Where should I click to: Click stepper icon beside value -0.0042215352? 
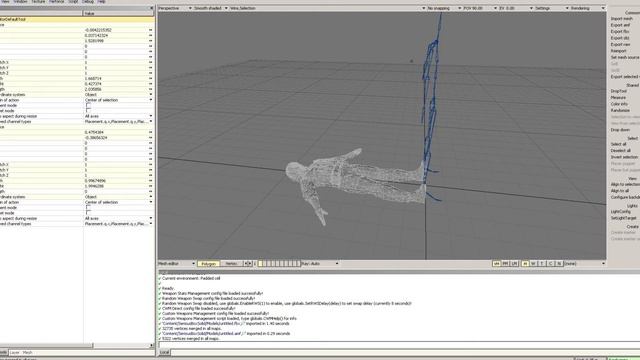[x=151, y=30]
